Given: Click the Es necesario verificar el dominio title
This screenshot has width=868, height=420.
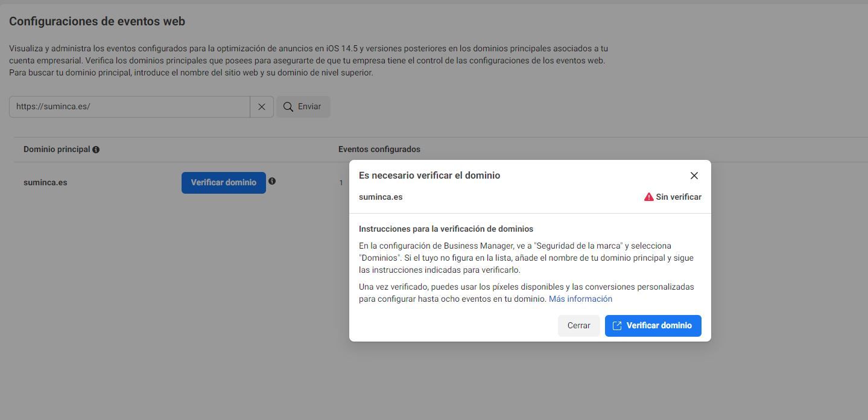Looking at the screenshot, I should [429, 175].
